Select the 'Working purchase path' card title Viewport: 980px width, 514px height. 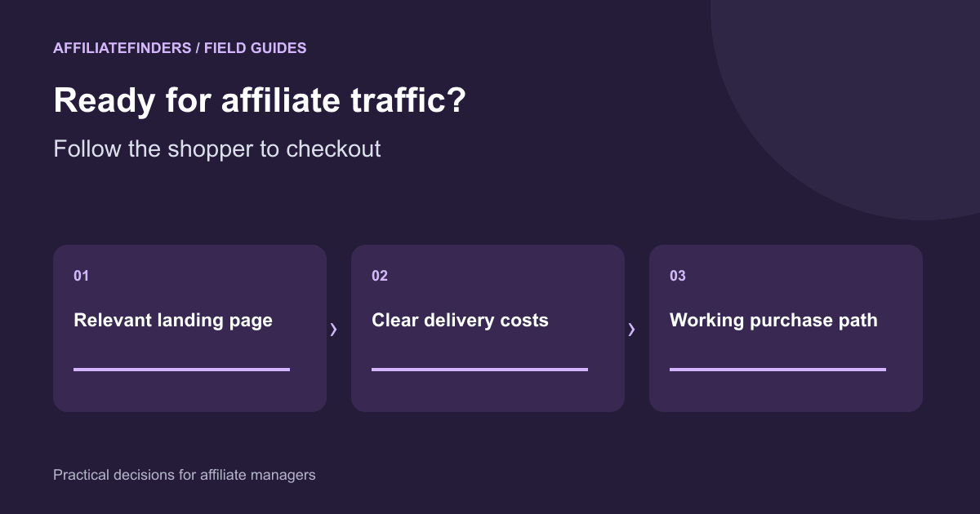773,321
